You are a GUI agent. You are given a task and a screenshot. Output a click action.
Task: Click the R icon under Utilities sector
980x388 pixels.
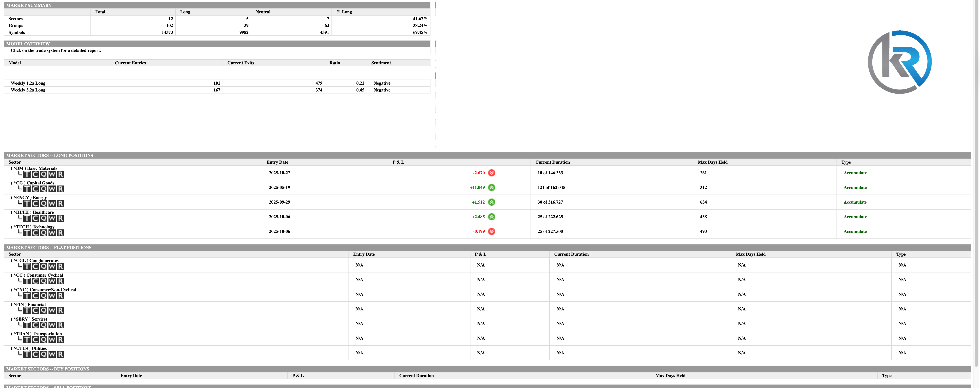pyautogui.click(x=60, y=355)
